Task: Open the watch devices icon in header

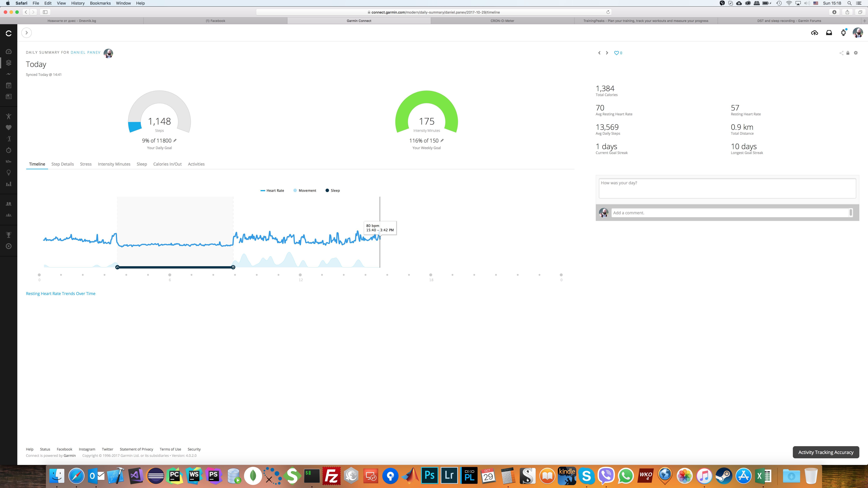Action: click(x=843, y=33)
